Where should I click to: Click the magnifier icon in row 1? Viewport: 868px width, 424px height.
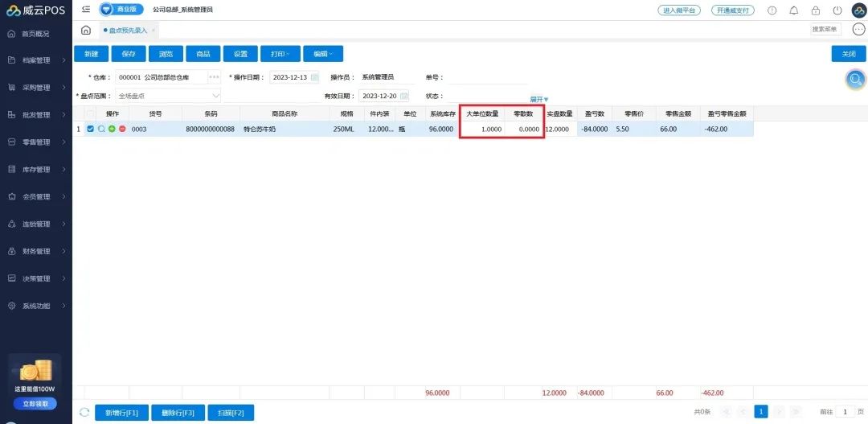(101, 129)
